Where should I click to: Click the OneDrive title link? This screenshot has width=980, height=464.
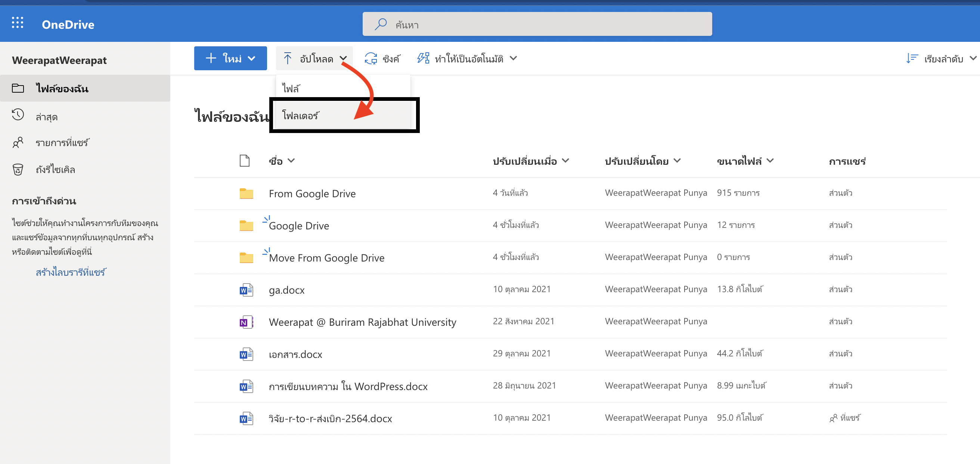click(x=68, y=24)
